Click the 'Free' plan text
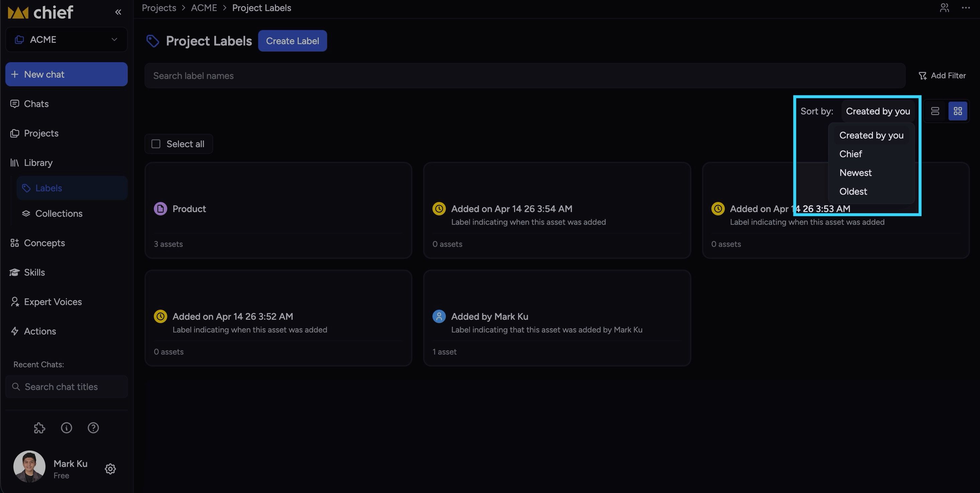This screenshot has height=493, width=980. tap(61, 476)
